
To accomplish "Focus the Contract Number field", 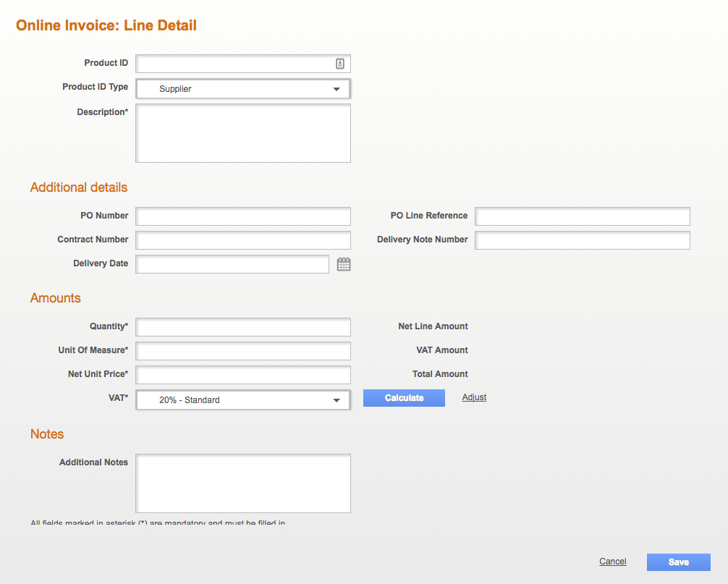I will 242,240.
